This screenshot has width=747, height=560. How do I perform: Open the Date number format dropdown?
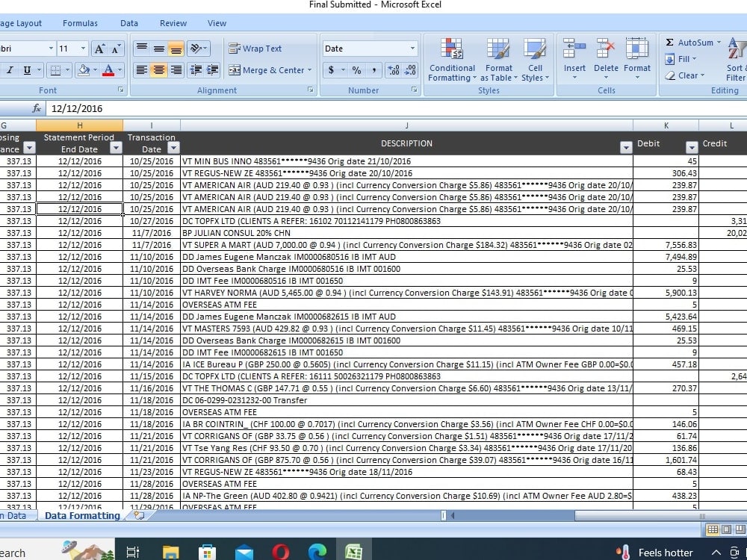pyautogui.click(x=412, y=48)
